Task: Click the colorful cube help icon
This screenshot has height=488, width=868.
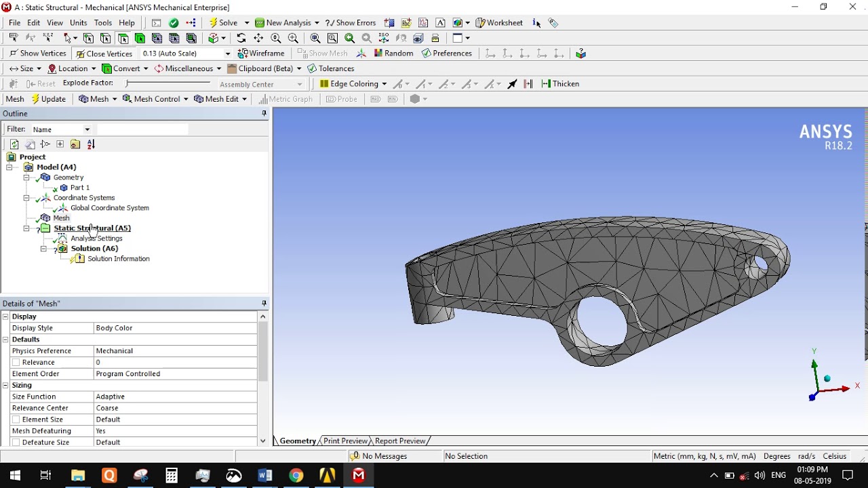Action: point(581,53)
